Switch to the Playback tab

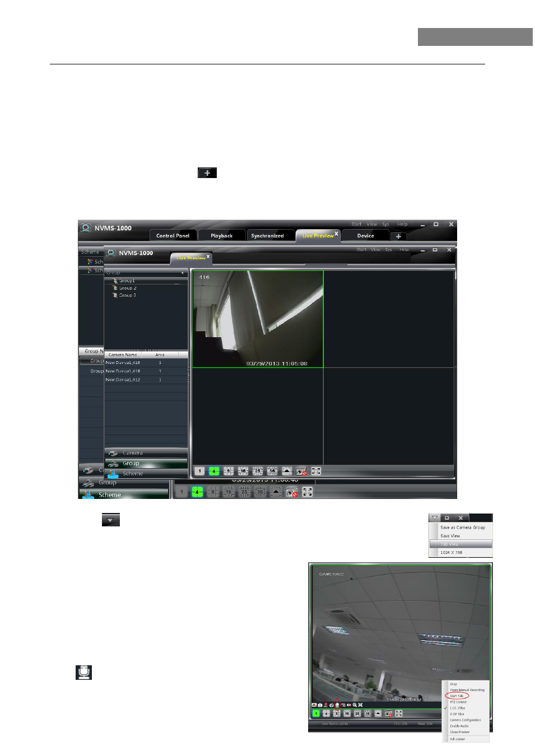(222, 236)
